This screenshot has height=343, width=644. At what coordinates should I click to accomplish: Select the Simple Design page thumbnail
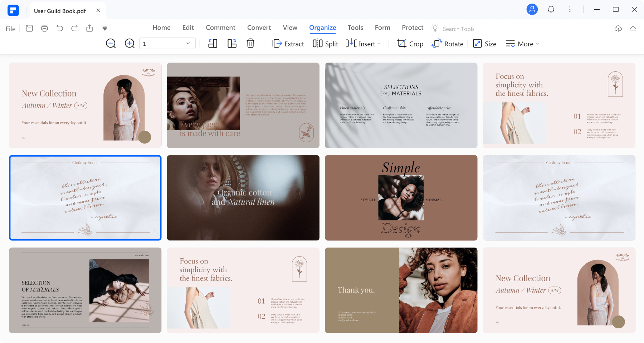pos(401,198)
